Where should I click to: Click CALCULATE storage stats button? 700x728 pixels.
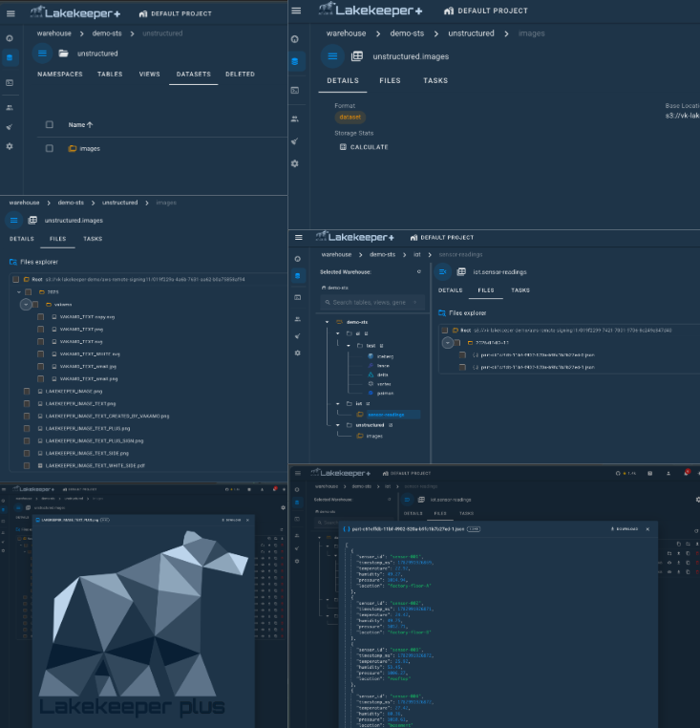(364, 147)
